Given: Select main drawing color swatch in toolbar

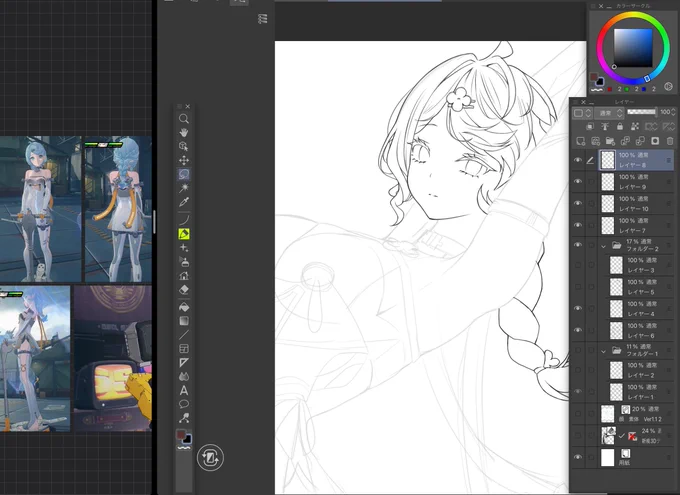Looking at the screenshot, I should coord(181,435).
